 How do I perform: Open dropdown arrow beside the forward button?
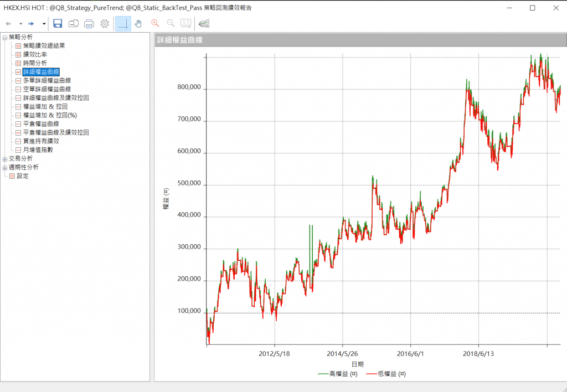coord(44,24)
